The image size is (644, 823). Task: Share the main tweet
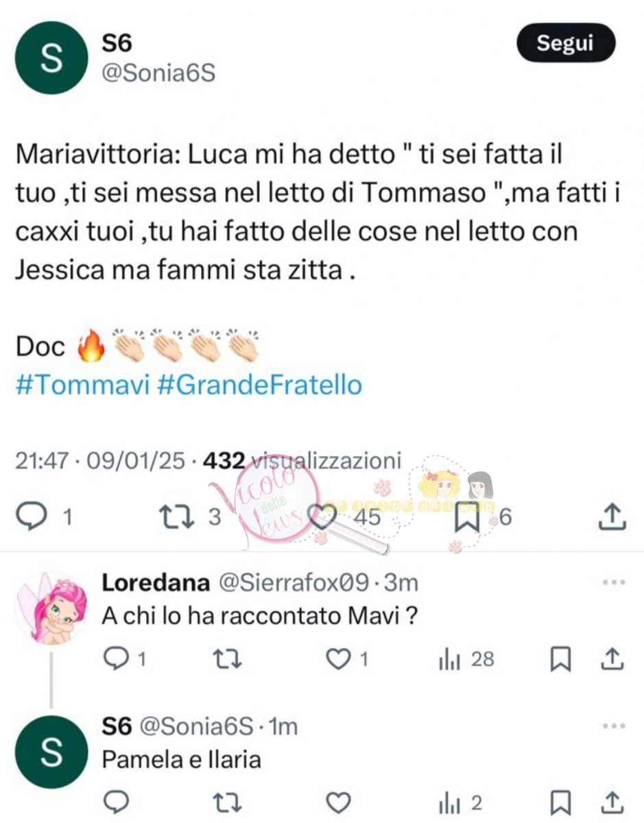coord(612,516)
